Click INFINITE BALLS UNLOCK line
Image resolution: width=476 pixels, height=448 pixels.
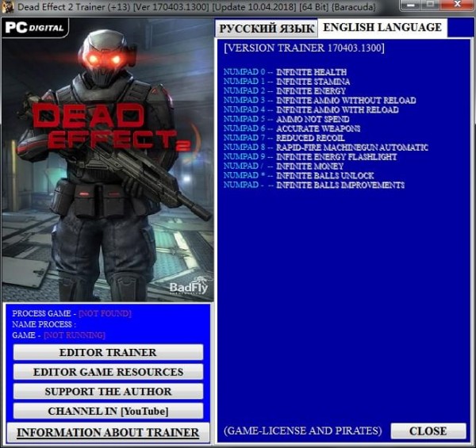click(299, 175)
